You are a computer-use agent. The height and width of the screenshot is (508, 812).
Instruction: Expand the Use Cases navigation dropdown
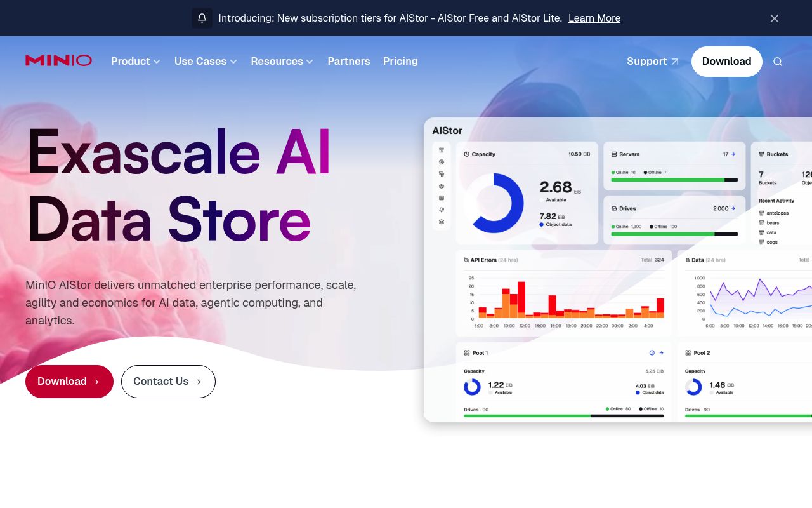point(206,61)
